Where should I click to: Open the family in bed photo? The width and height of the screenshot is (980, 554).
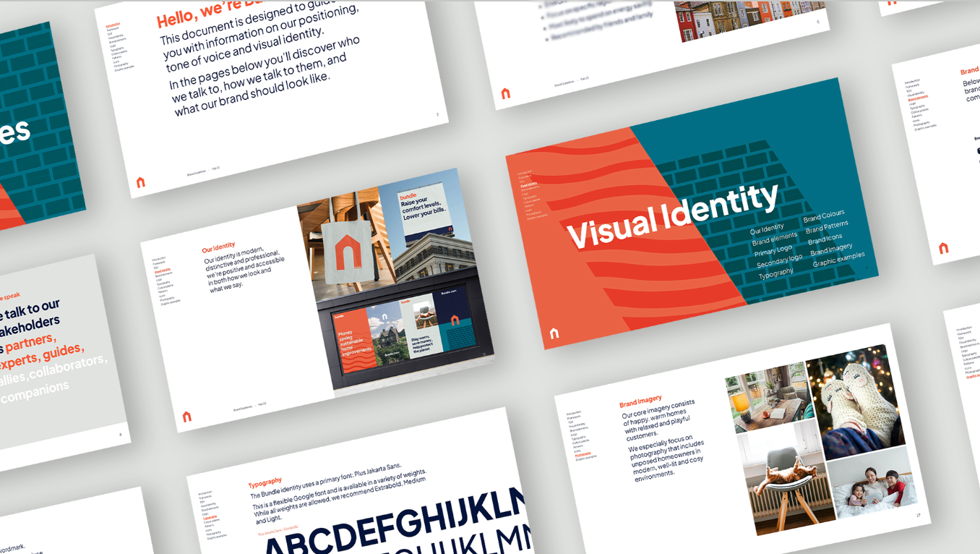point(872,482)
